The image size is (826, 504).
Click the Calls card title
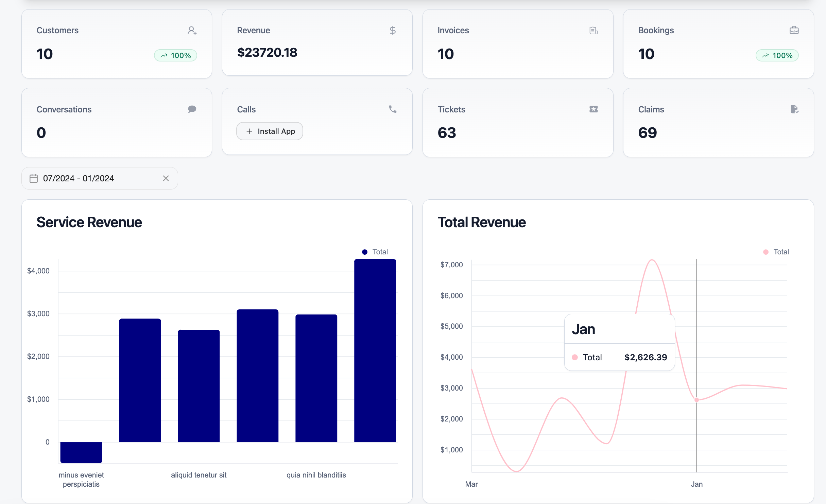246,109
